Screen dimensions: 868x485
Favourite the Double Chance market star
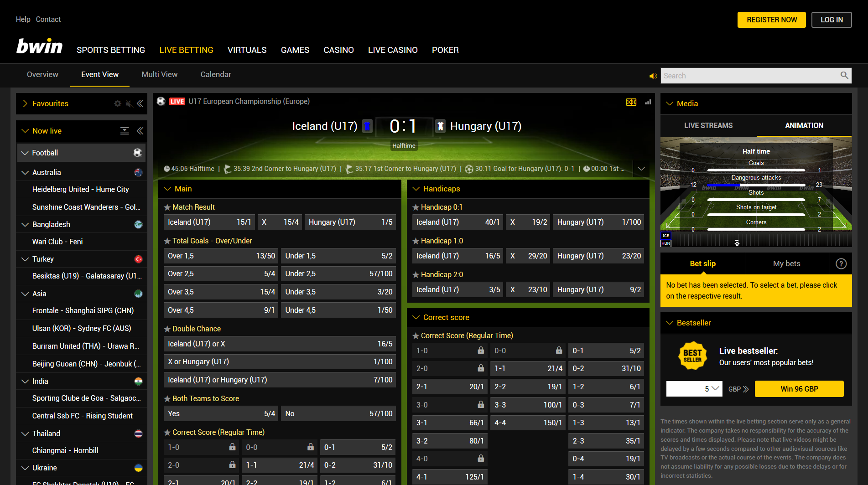pos(167,329)
